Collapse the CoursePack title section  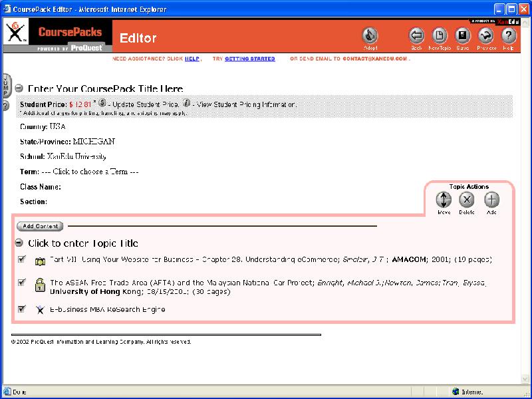(x=19, y=88)
